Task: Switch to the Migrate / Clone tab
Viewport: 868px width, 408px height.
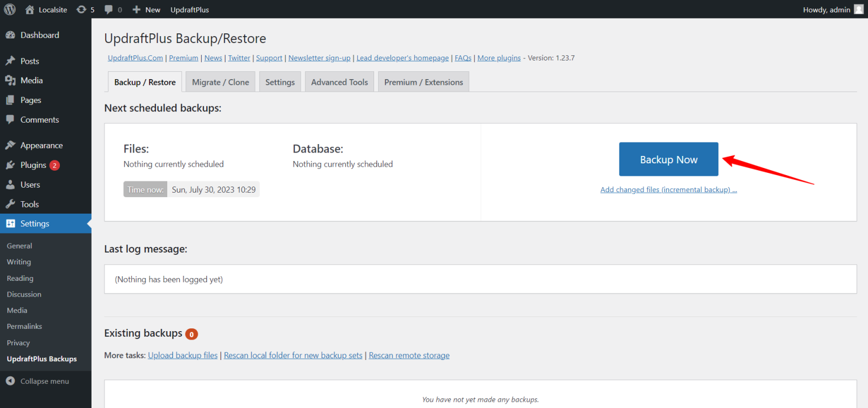Action: pyautogui.click(x=220, y=81)
